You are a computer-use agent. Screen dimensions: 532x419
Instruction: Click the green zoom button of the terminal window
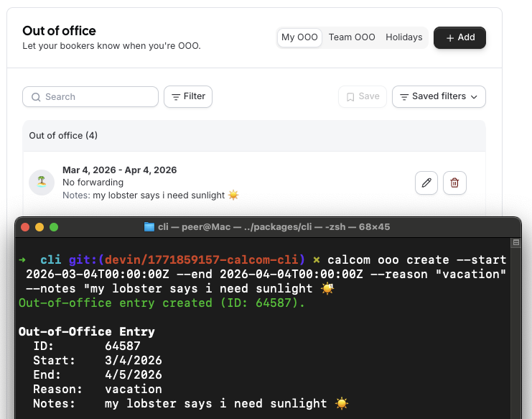(54, 227)
